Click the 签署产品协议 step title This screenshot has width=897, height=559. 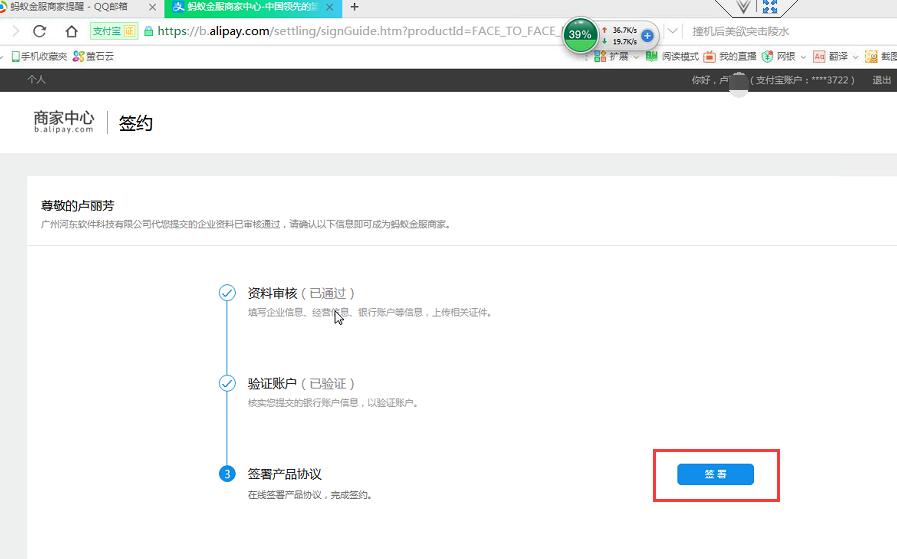tap(284, 474)
